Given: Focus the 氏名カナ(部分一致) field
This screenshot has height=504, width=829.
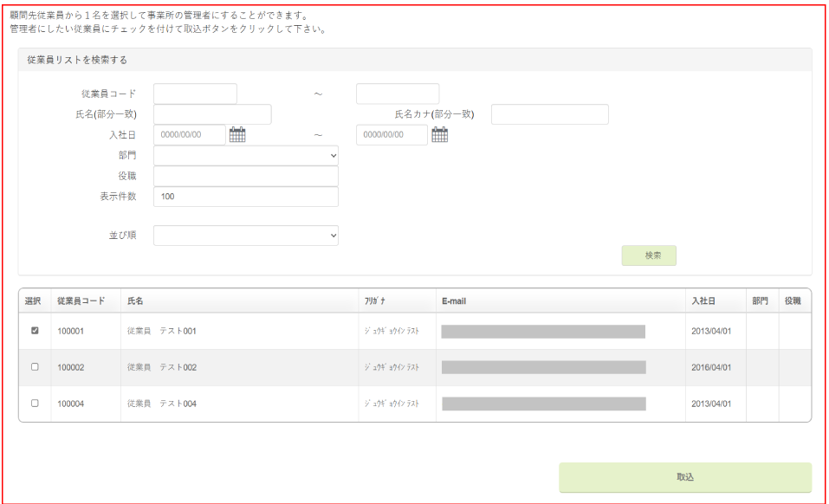Looking at the screenshot, I should [549, 114].
